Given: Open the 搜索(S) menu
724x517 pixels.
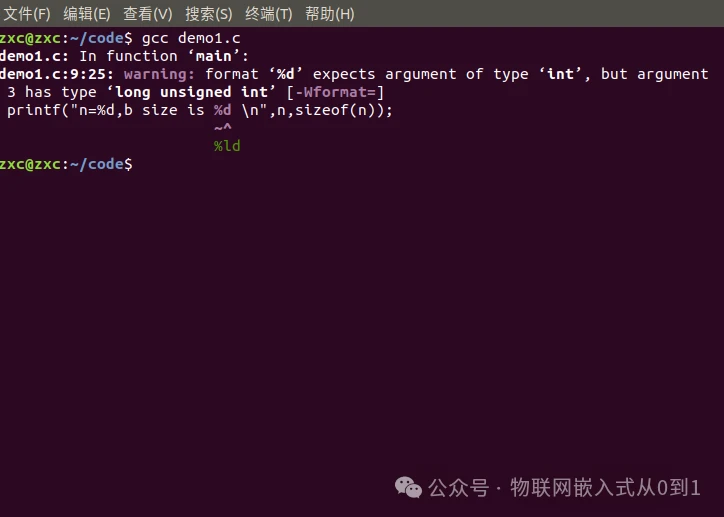Looking at the screenshot, I should click(x=209, y=14).
